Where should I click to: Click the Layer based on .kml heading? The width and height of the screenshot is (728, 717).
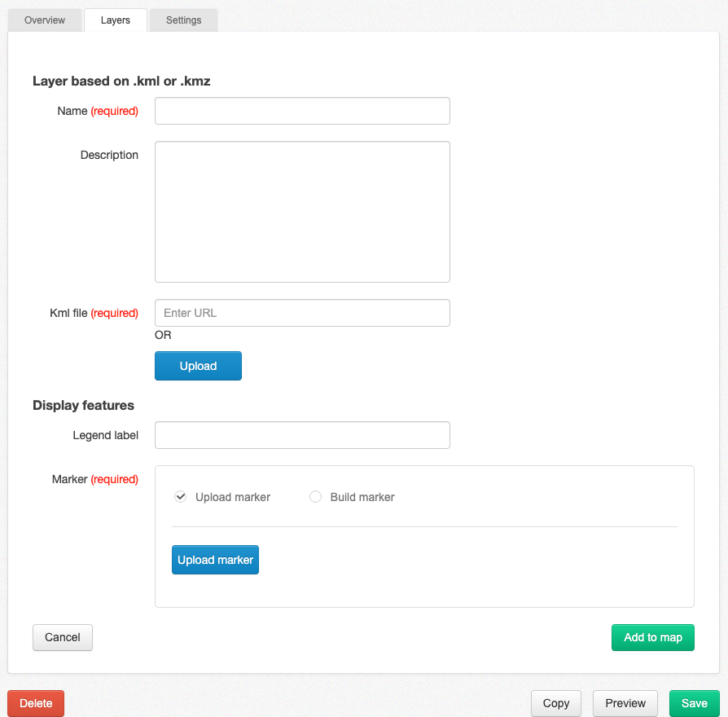coord(121,81)
